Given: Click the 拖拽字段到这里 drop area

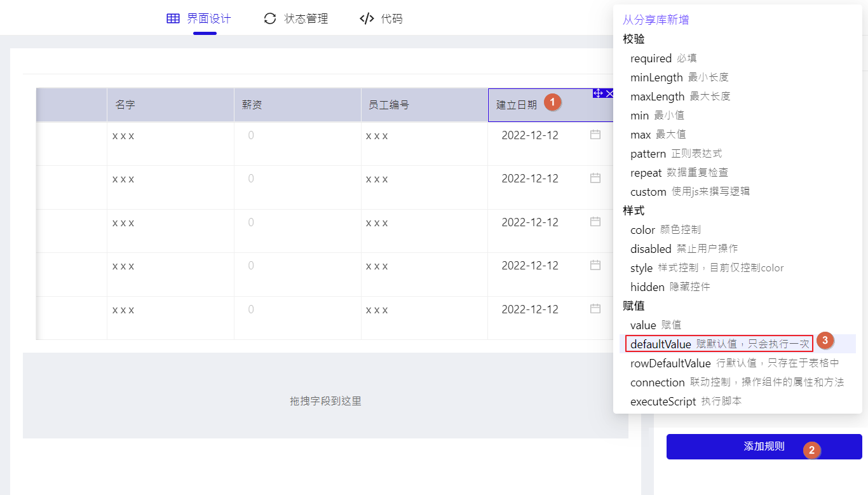Looking at the screenshot, I should click(x=325, y=396).
